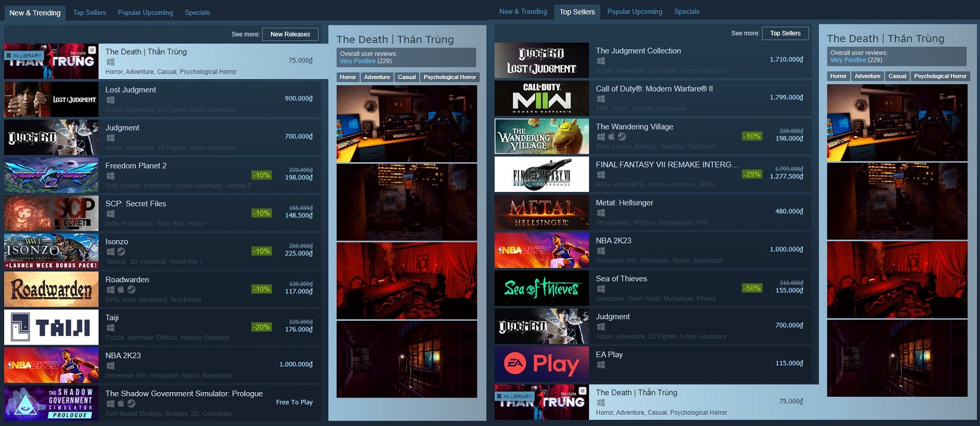Click Windows icon under Call of Duty: Modern Warfare II
This screenshot has height=426, width=980.
(x=601, y=99)
